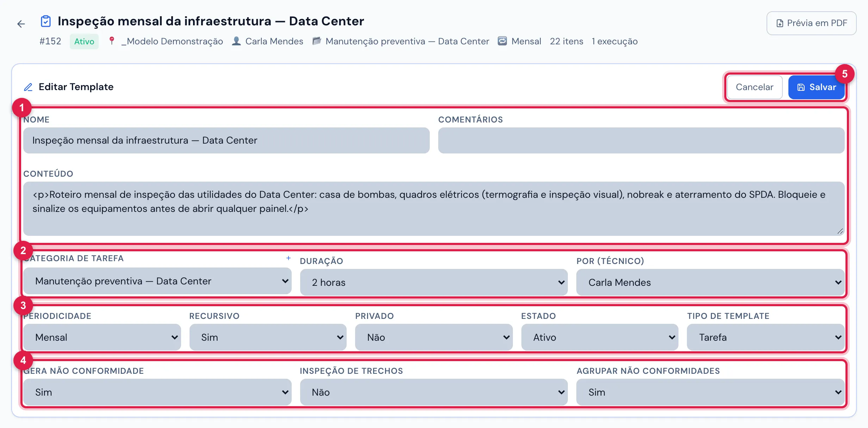Click the '1 execução' text in header
Viewport: 868px width, 428px height.
(x=615, y=41)
